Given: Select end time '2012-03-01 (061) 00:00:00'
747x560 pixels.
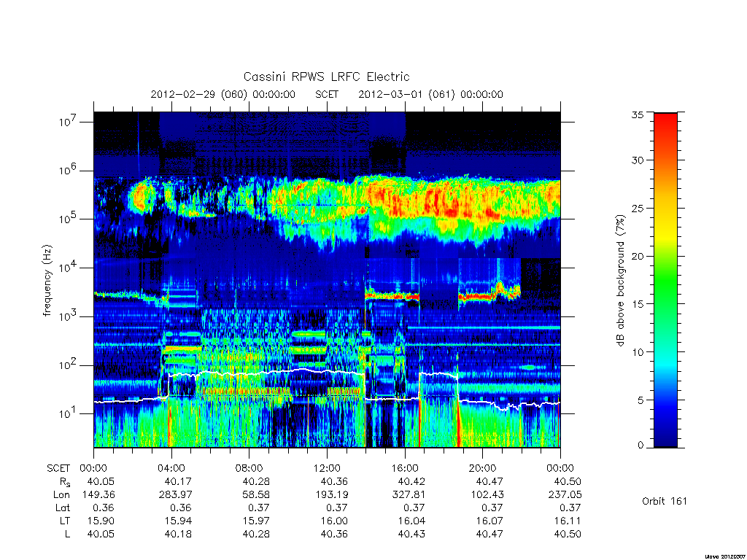Looking at the screenshot, I should (430, 94).
